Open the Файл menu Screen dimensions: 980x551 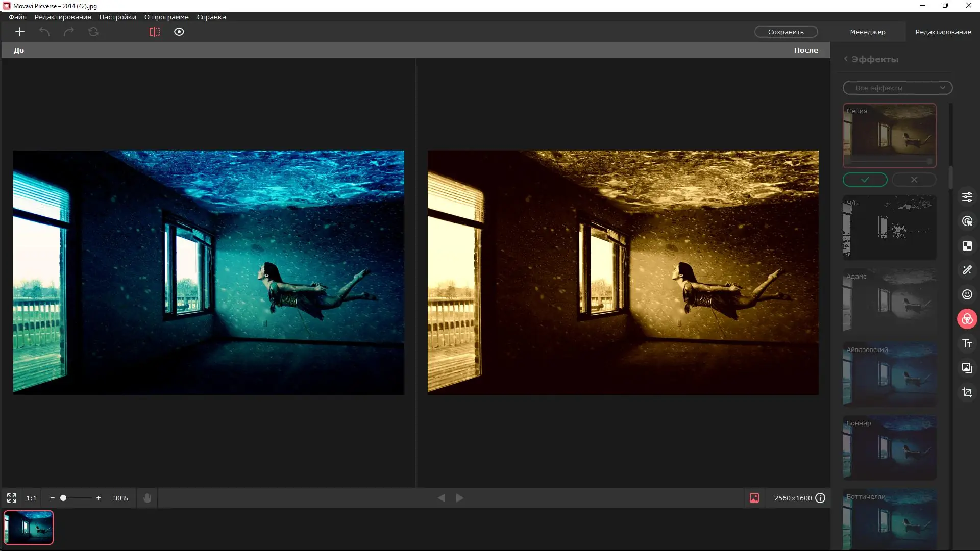pyautogui.click(x=17, y=17)
